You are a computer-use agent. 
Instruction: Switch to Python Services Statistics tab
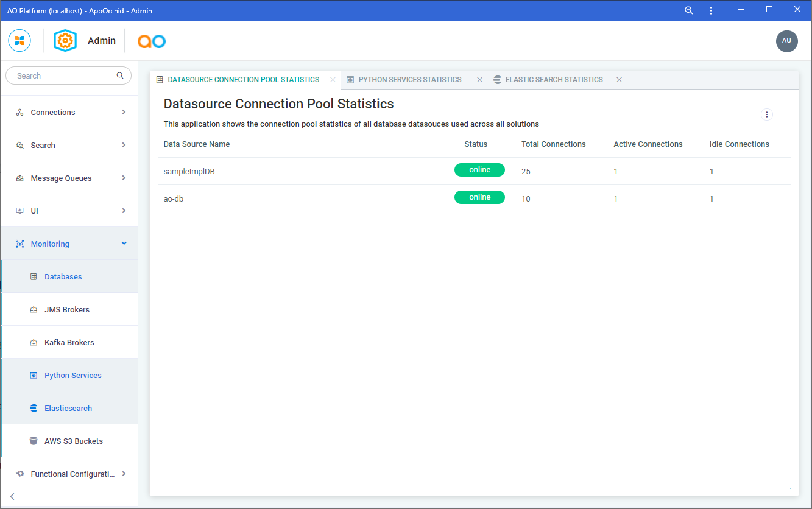coord(409,80)
